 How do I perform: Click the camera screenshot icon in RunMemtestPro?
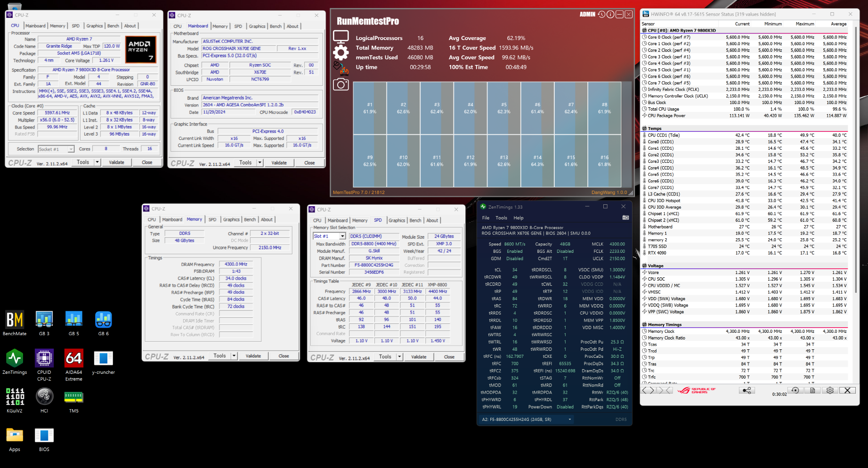tap(341, 84)
